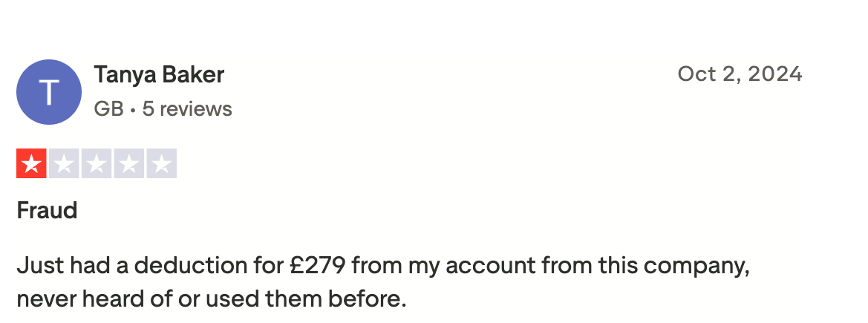Open the "5 reviews" count
This screenshot has height=323, width=868.
[187, 109]
